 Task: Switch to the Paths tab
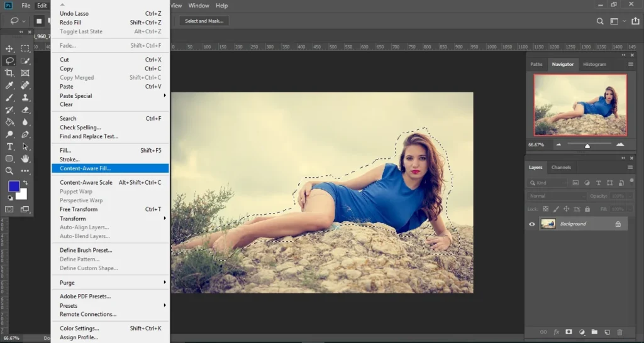point(536,65)
